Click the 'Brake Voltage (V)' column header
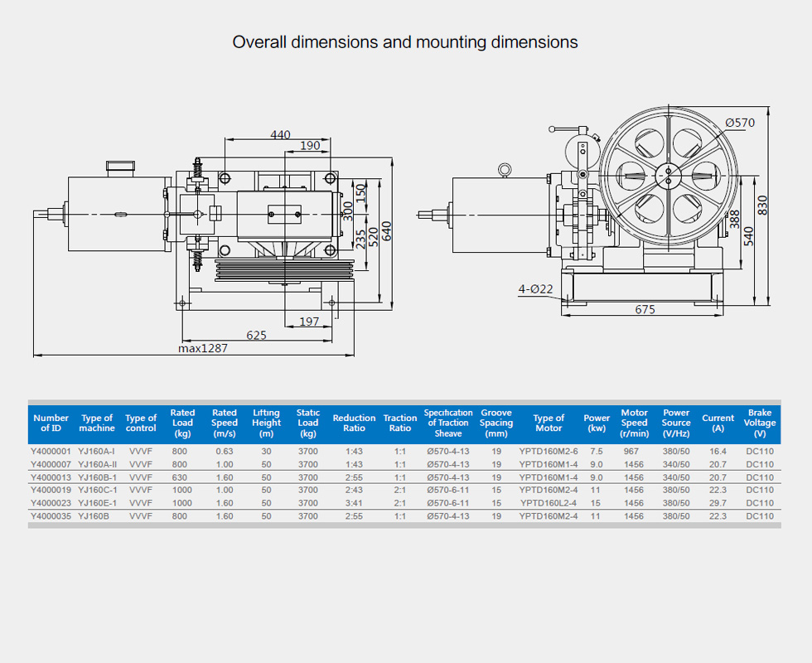 (x=759, y=423)
